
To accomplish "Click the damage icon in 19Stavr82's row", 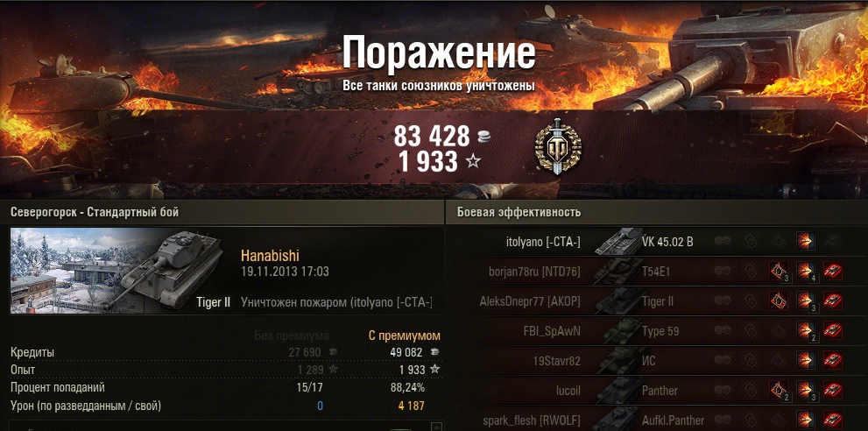I will pos(805,361).
